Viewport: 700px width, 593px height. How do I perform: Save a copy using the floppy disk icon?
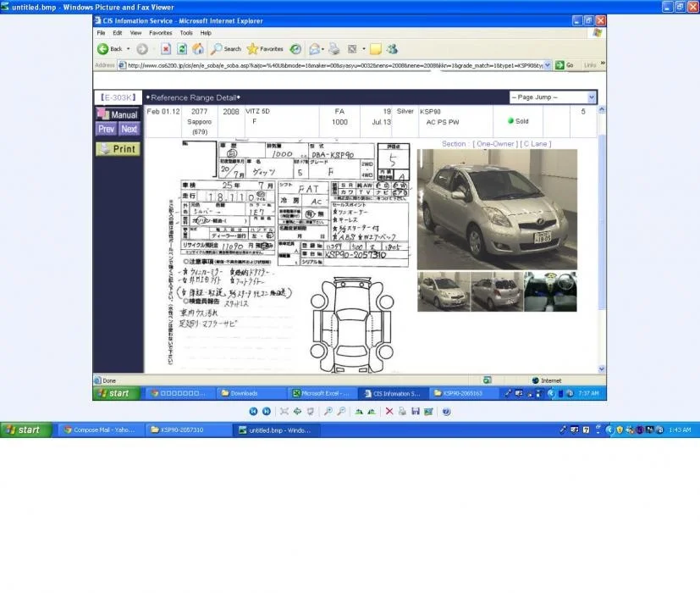tap(416, 412)
